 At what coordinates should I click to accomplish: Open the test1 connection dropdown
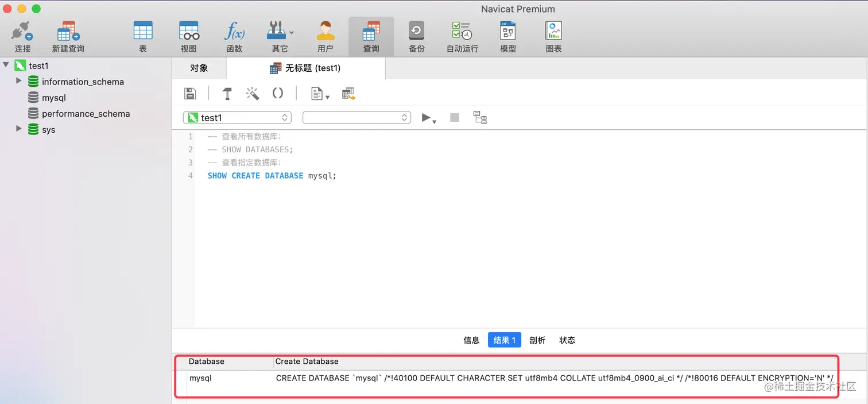(237, 117)
